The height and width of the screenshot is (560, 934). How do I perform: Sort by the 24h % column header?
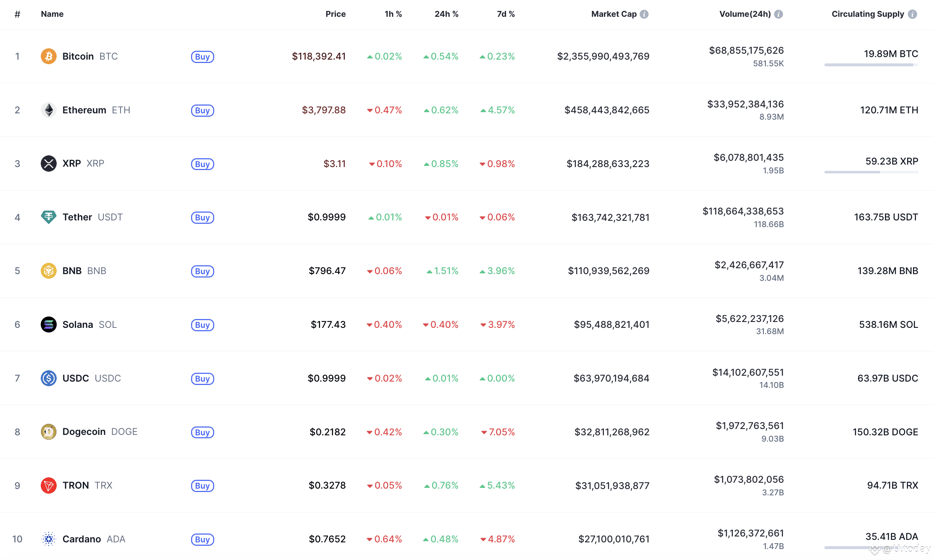446,14
